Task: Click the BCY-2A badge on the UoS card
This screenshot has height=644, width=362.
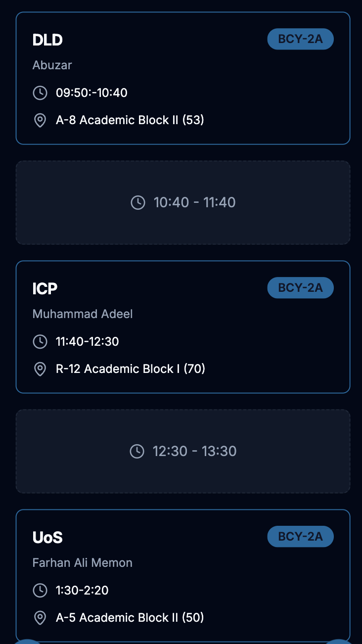Action: click(300, 537)
